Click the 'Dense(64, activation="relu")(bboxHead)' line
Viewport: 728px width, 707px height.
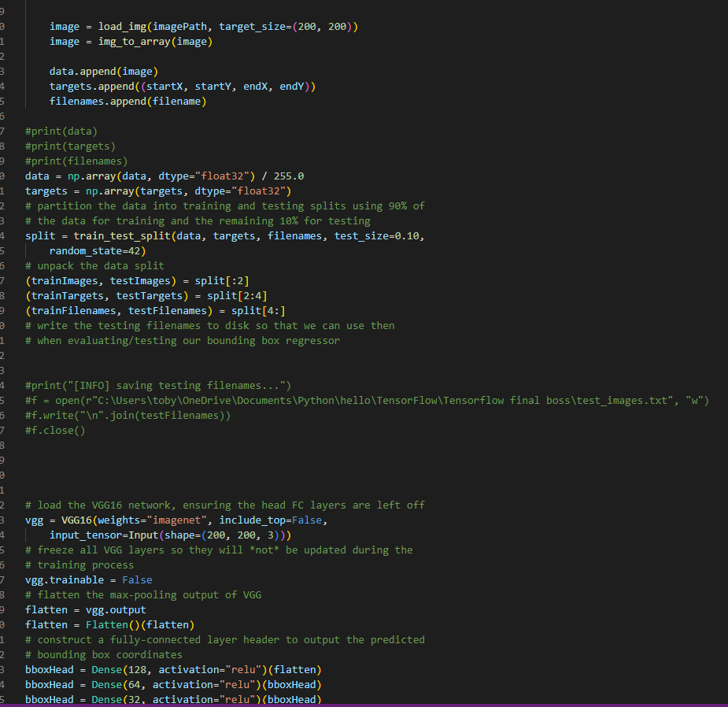click(x=173, y=685)
